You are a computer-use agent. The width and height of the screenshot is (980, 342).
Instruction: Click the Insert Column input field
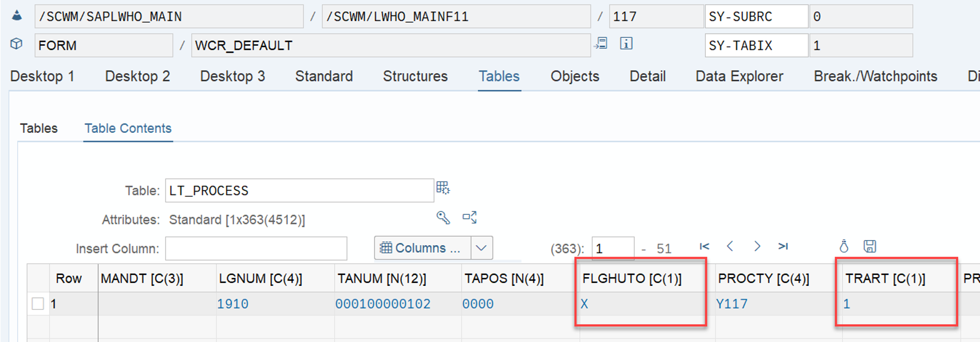click(x=256, y=249)
